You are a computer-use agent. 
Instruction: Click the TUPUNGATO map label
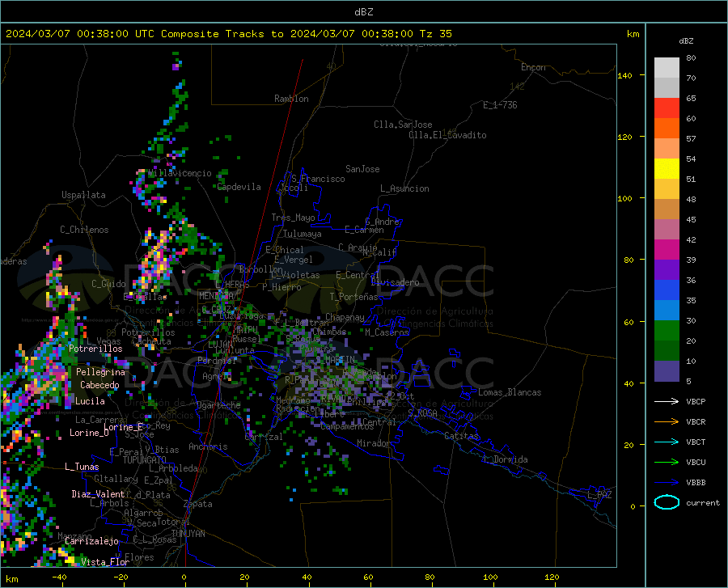[145, 460]
